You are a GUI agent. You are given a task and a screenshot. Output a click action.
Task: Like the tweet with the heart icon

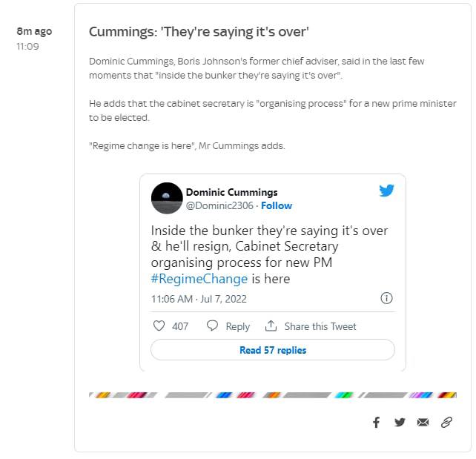pyautogui.click(x=159, y=326)
